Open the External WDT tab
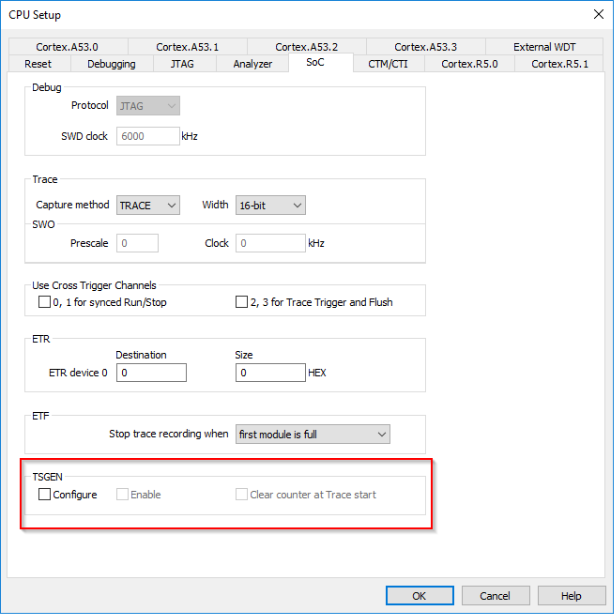Viewport: 614px width, 614px height. (544, 46)
